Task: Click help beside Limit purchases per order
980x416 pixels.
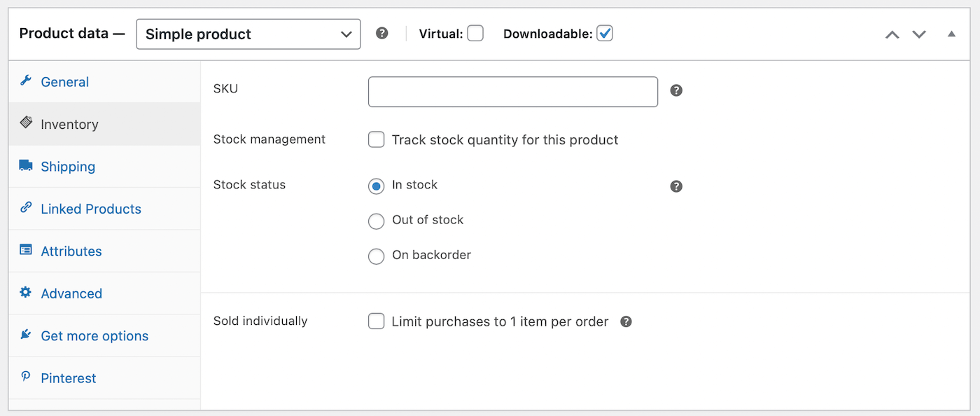Action: click(625, 321)
